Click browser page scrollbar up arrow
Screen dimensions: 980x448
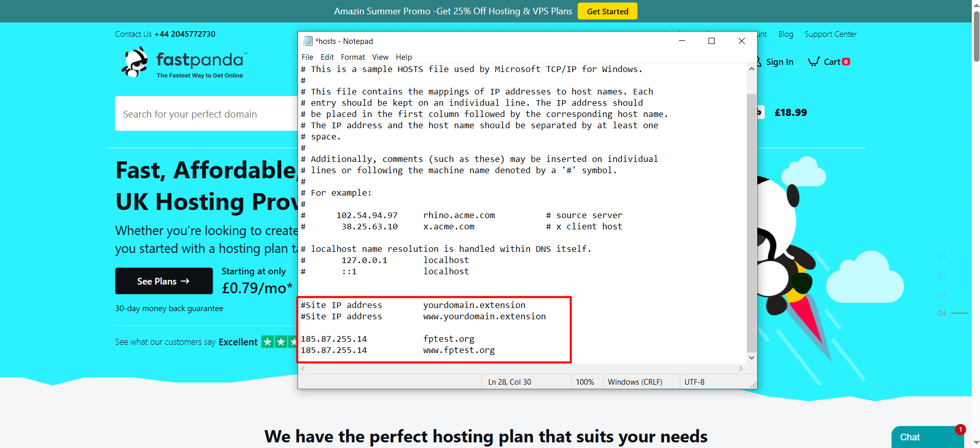click(976, 4)
